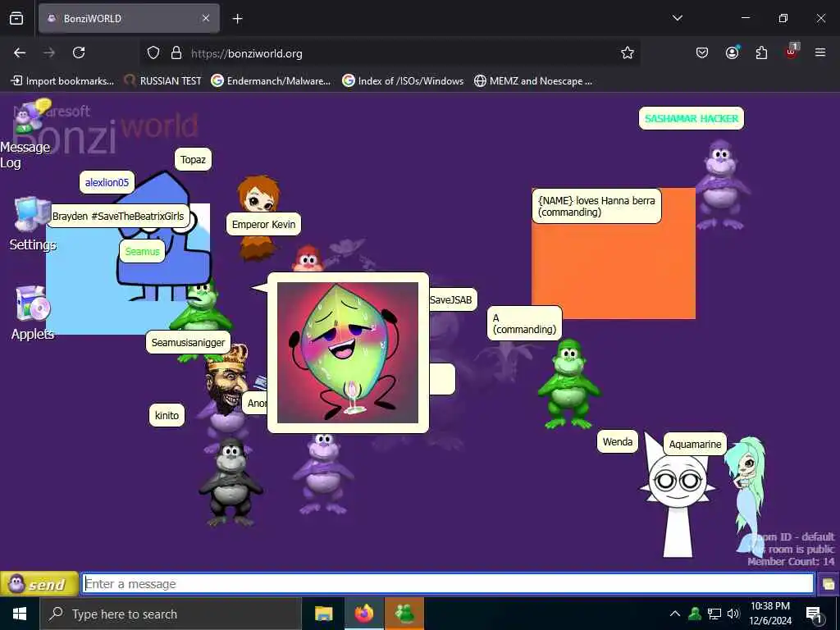Viewport: 840px width, 630px height.
Task: Open 'Index of /ISOs/Windows' bookmark
Action: (404, 81)
